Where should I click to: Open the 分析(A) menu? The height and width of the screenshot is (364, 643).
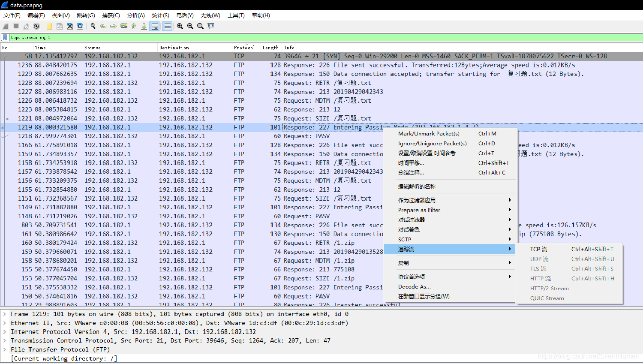click(136, 15)
